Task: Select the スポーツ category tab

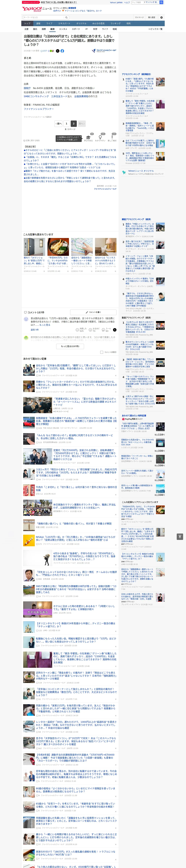Action: tap(76, 29)
